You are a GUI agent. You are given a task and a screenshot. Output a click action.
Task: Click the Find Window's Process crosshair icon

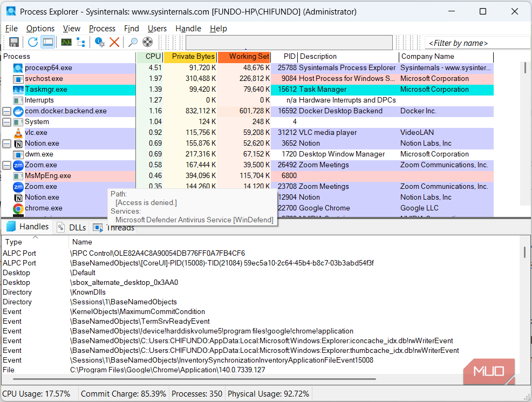(148, 42)
